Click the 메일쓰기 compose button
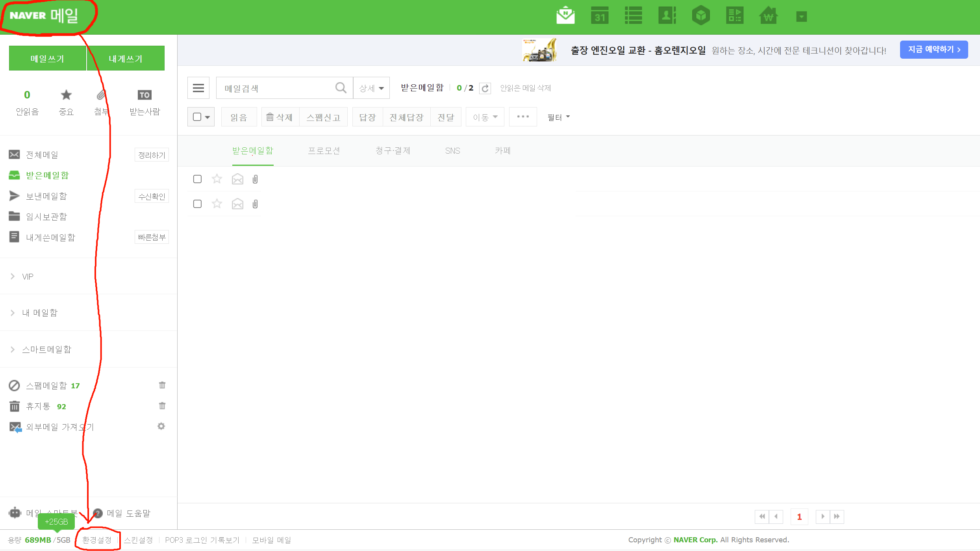The image size is (980, 551). 47,58
